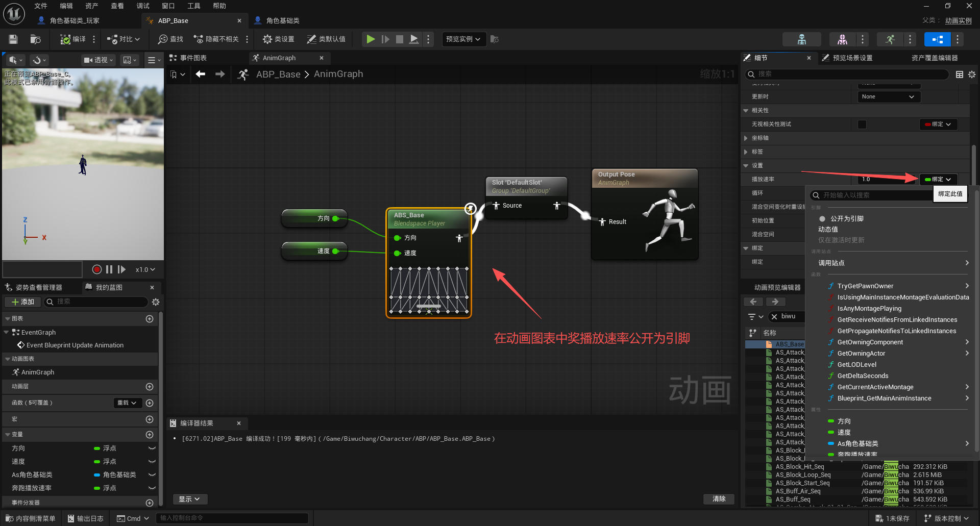Click the skeleton editor mode icon
The height and width of the screenshot is (526, 980).
coord(802,39)
